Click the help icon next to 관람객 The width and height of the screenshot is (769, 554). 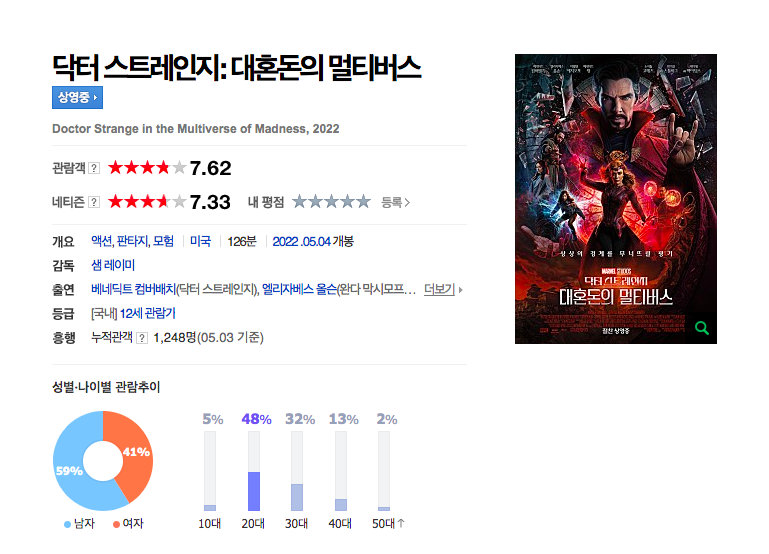tap(94, 168)
